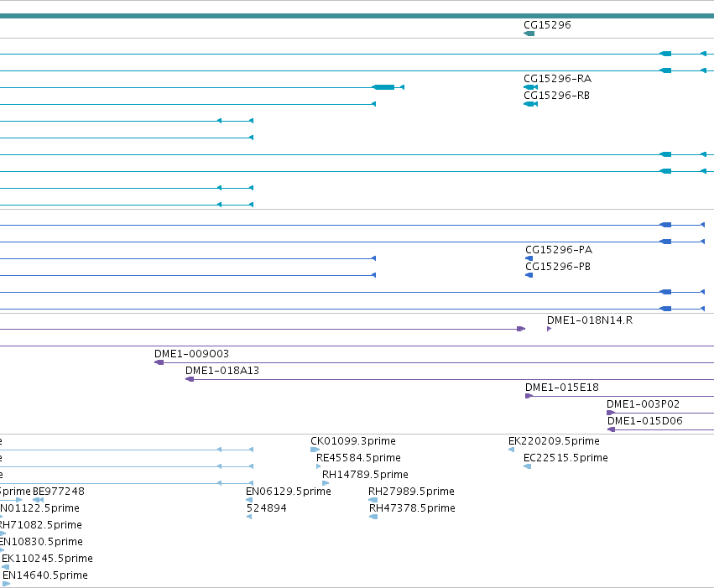Select EST label N01122.5prime
Image resolution: width=714 pixels, height=588 pixels.
click(39, 508)
